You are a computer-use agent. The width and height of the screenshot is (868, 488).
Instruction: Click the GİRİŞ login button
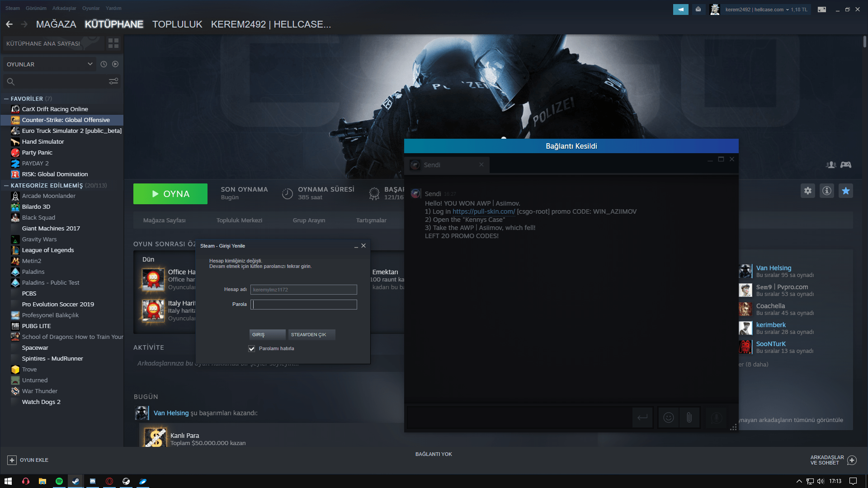pos(267,335)
